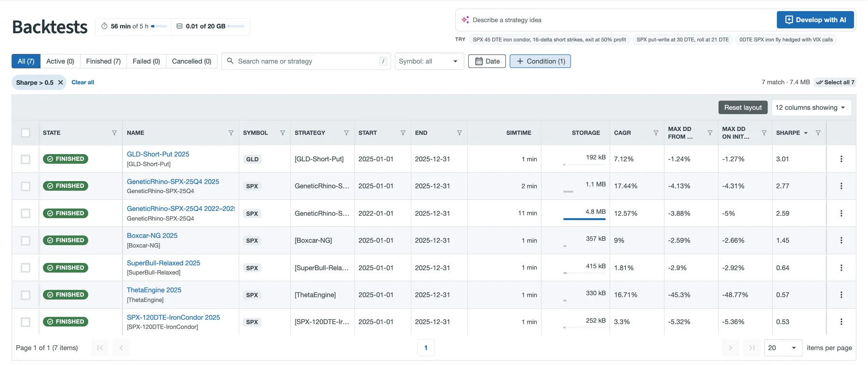Switch to the All (7) tab
The image size is (868, 366).
(26, 61)
